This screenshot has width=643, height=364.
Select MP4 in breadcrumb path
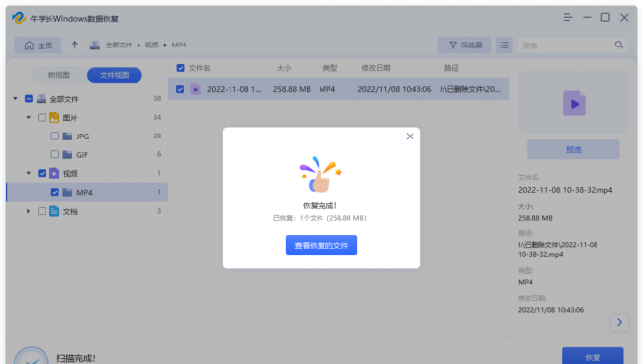pos(179,45)
